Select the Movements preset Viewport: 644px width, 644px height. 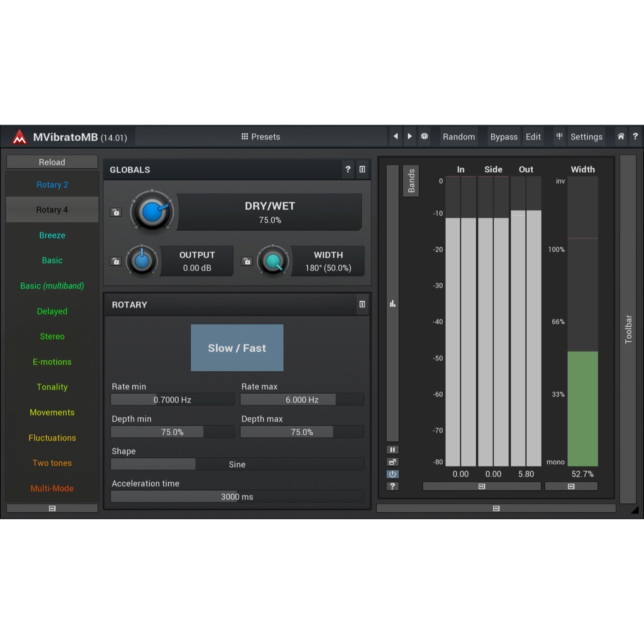[x=52, y=412]
